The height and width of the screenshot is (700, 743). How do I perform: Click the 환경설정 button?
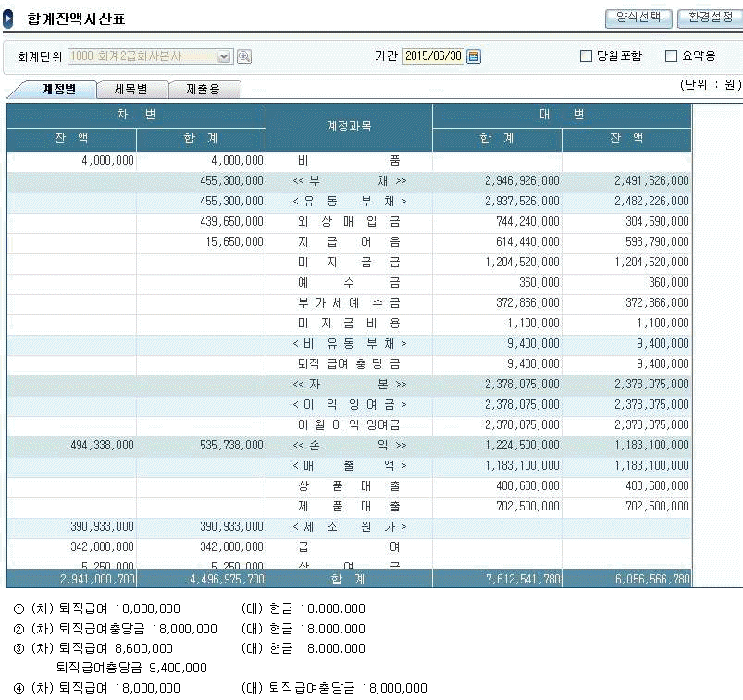tap(709, 18)
